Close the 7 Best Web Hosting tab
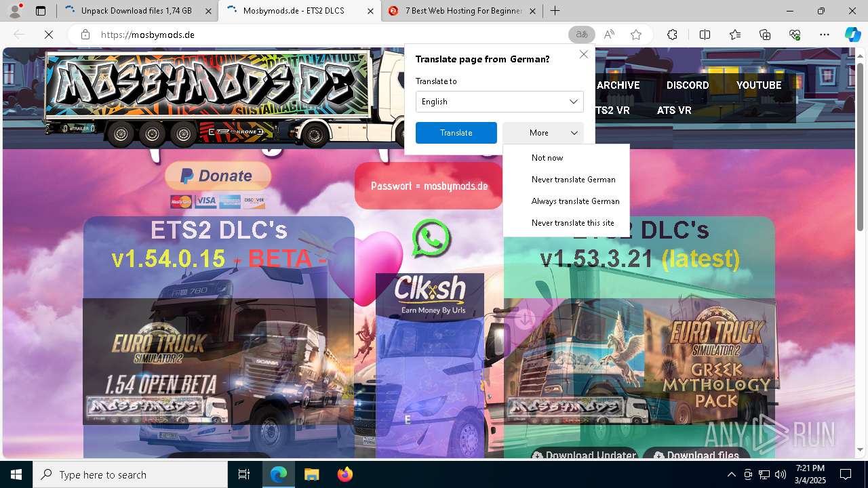This screenshot has width=868, height=488. [x=532, y=11]
